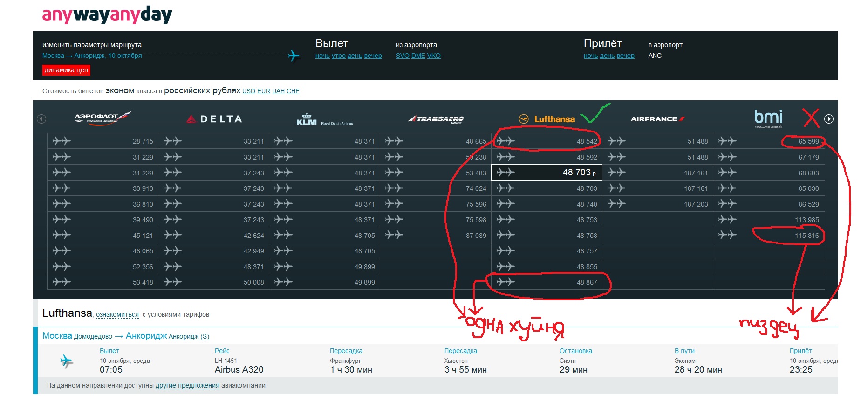Select bmi fare 115 316

[769, 235]
